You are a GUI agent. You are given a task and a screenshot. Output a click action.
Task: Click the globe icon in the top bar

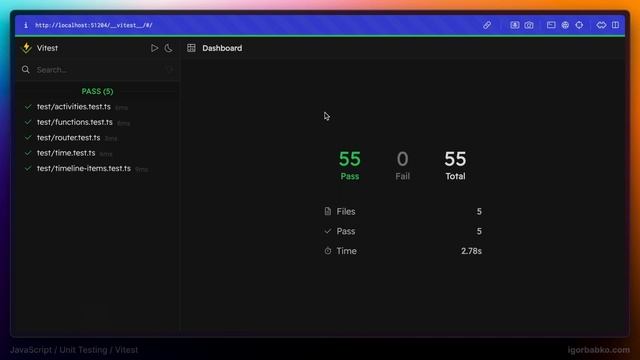click(565, 25)
